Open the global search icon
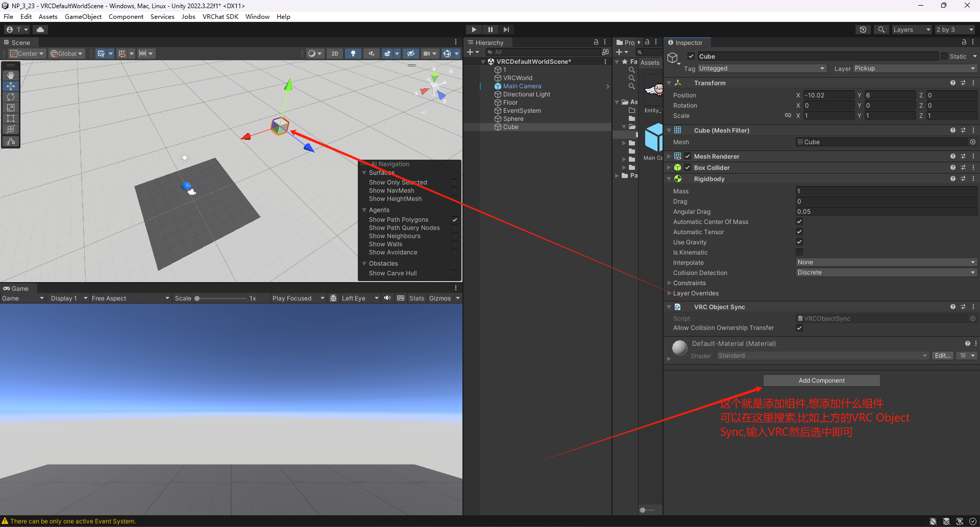This screenshot has height=527, width=980. click(x=881, y=30)
